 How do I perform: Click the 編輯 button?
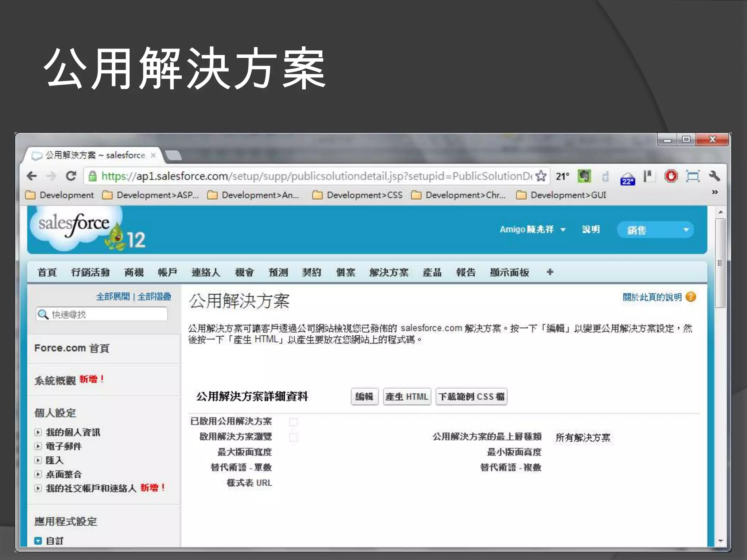coord(364,396)
